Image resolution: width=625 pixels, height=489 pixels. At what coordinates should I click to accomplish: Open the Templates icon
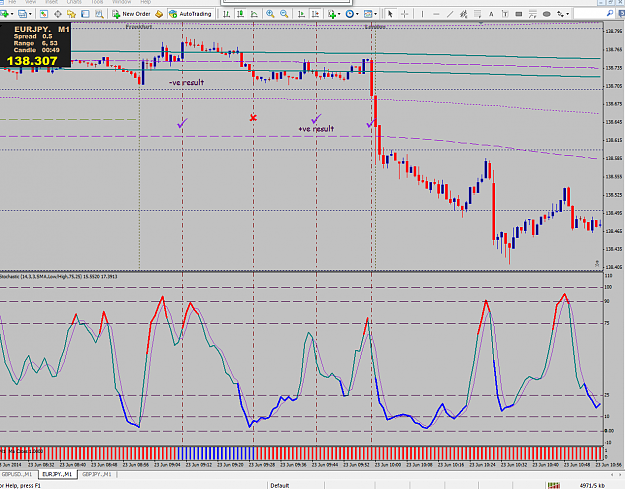tap(368, 14)
